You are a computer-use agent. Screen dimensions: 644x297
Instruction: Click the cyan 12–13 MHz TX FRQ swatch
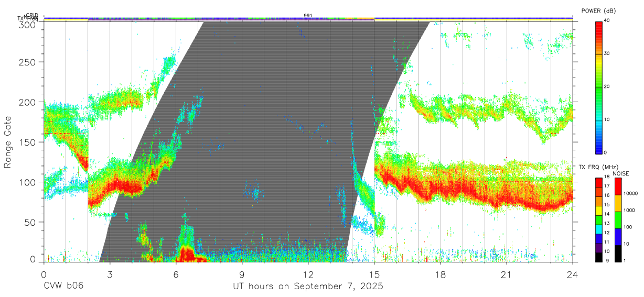[x=599, y=228]
